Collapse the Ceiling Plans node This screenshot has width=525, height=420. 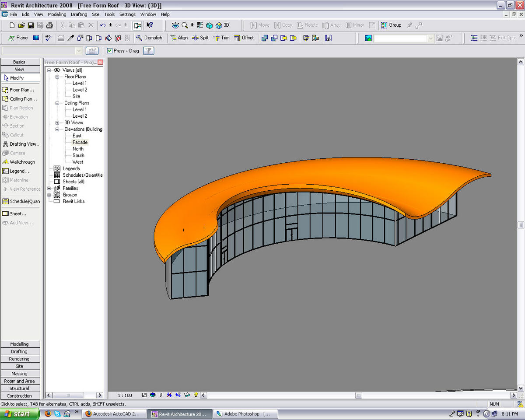pos(57,103)
